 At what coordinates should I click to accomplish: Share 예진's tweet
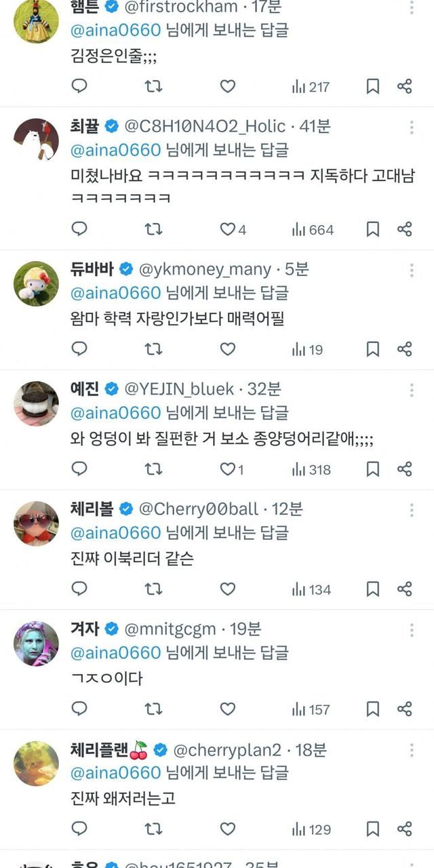click(405, 469)
